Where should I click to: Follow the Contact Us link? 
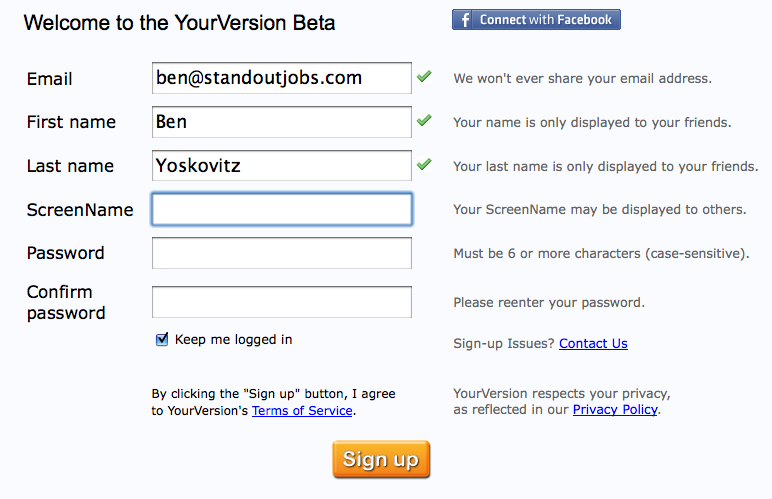click(593, 343)
